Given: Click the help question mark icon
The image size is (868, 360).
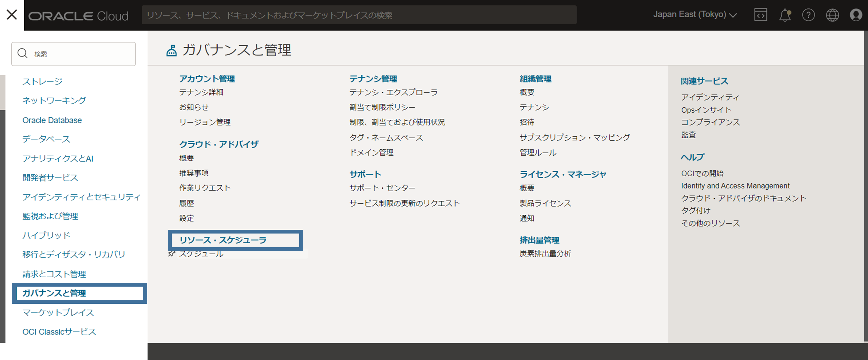Looking at the screenshot, I should [x=808, y=15].
